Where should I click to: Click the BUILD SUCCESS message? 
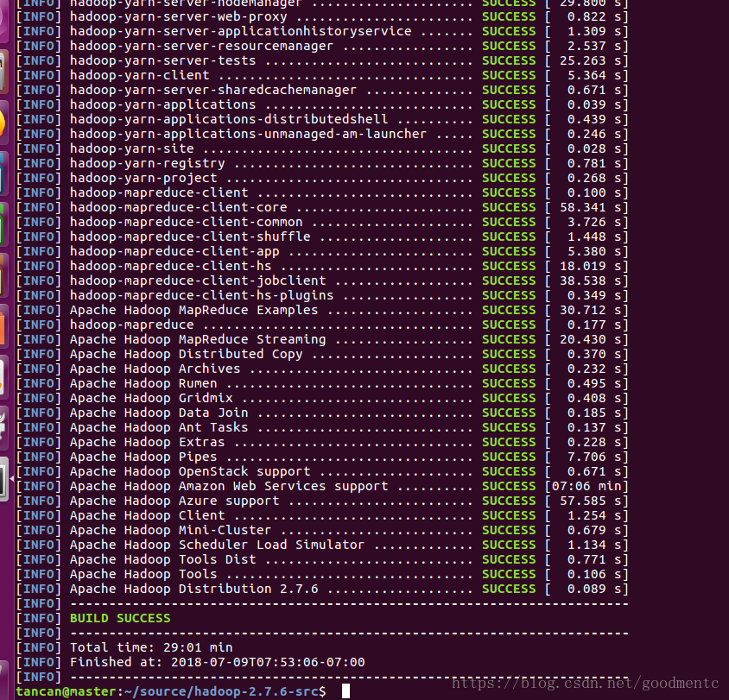[120, 618]
